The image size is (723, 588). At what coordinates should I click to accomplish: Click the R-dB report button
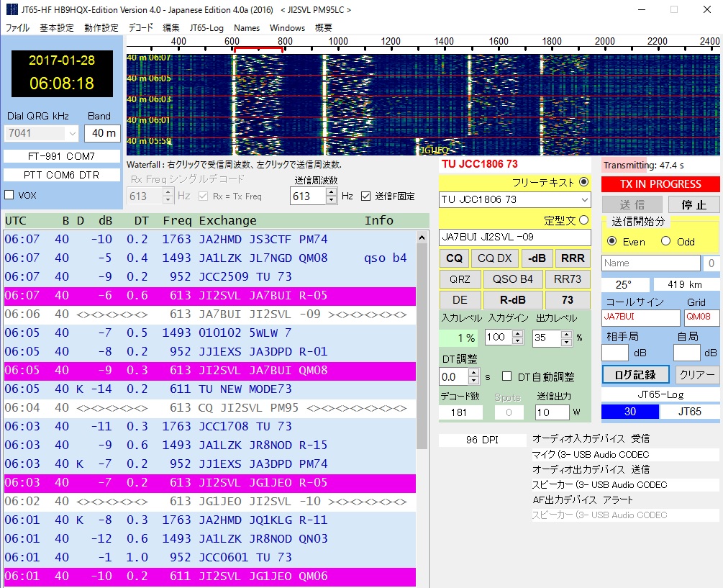tap(512, 299)
